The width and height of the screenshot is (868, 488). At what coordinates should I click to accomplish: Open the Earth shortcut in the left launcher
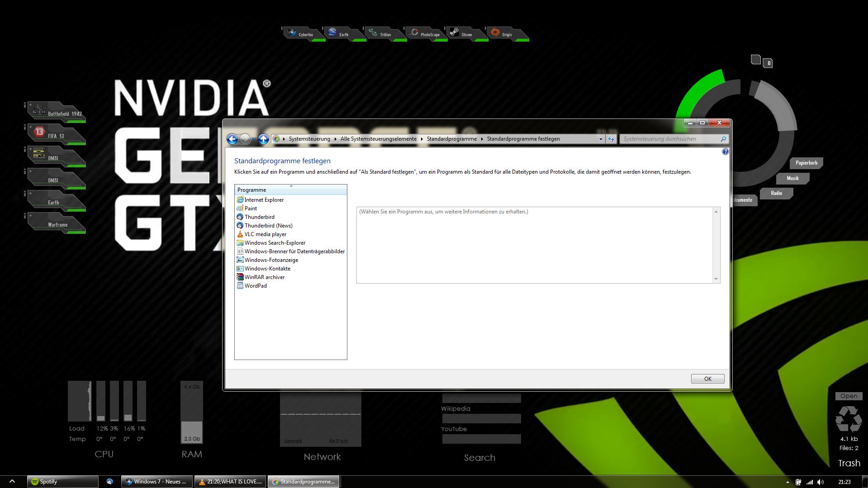(57, 200)
